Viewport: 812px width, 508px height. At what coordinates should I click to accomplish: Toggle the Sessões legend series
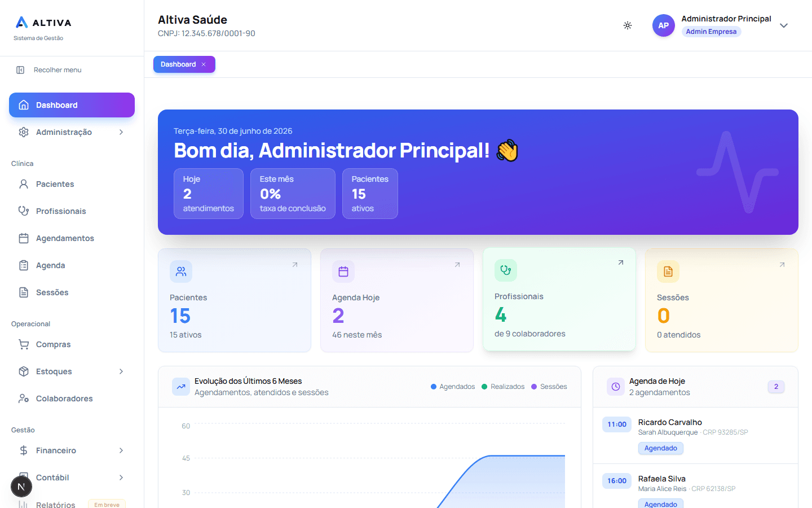tap(549, 387)
